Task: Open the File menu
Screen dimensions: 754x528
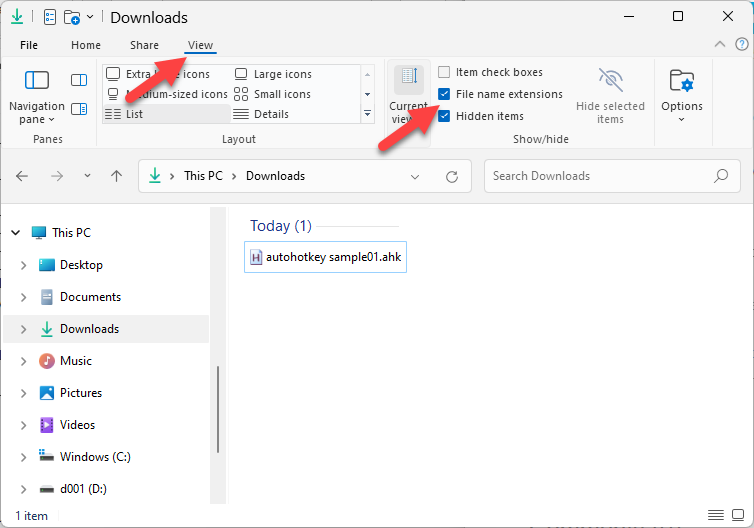Action: point(29,45)
